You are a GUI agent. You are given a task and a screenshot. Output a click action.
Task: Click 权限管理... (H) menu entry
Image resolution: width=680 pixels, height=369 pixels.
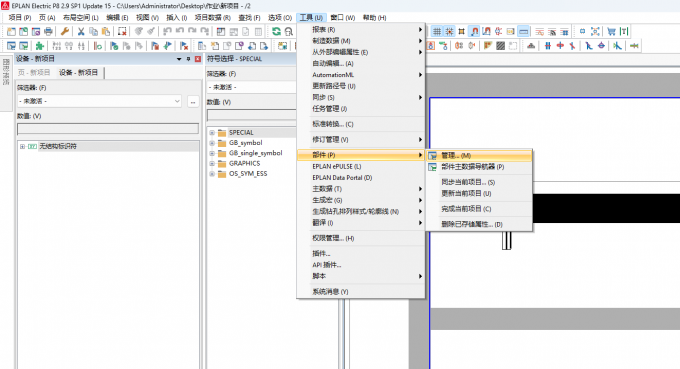(361, 238)
